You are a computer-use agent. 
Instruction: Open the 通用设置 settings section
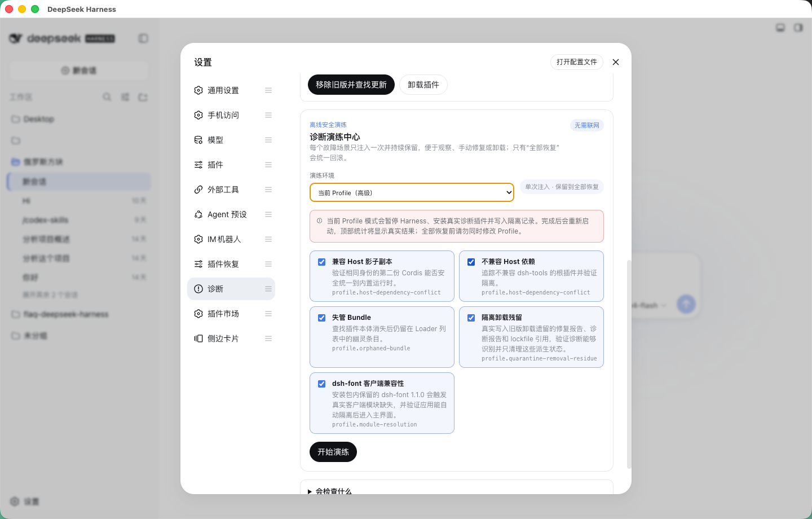[231, 90]
